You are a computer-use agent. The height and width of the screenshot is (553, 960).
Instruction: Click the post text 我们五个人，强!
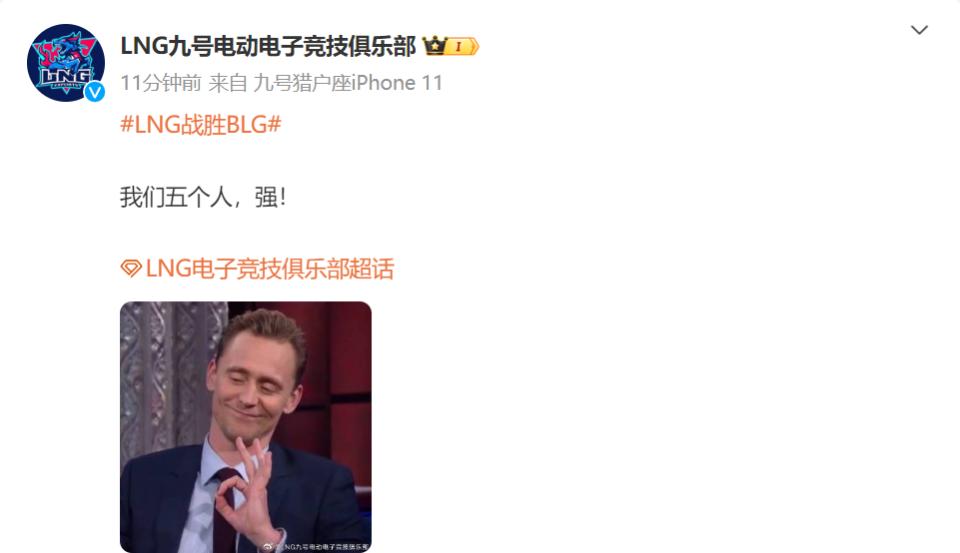click(203, 197)
